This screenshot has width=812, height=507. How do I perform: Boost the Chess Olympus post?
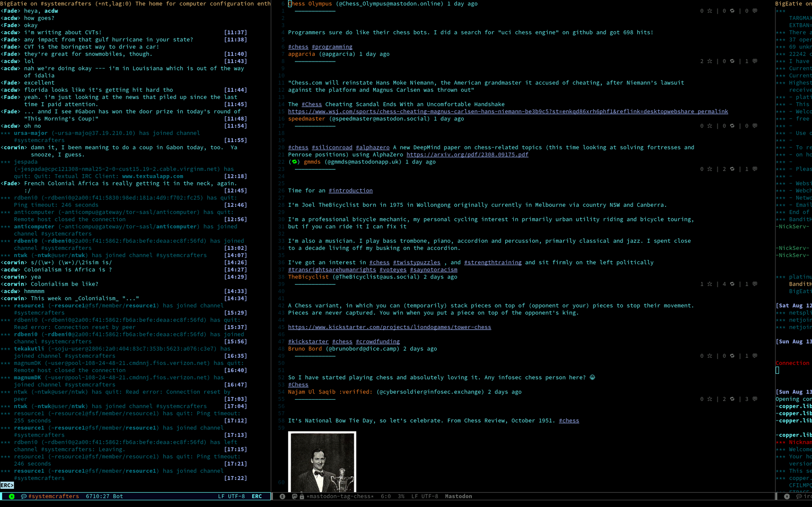[x=732, y=11]
